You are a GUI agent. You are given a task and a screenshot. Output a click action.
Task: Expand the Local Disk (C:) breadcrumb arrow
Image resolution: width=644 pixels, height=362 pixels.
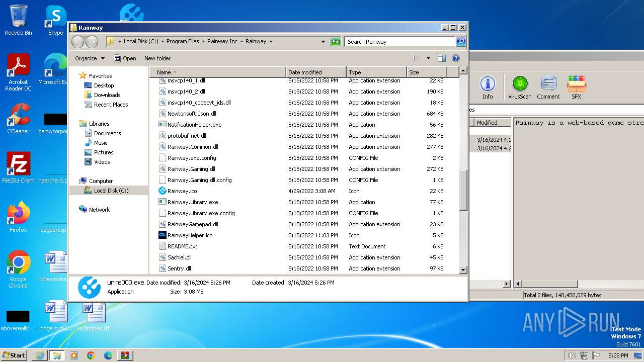163,42
